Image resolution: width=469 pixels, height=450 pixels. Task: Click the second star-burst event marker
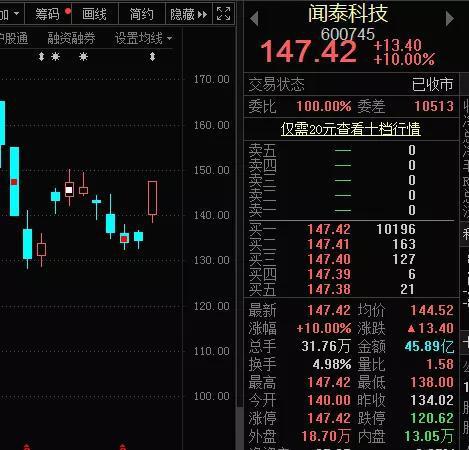pyautogui.click(x=83, y=57)
